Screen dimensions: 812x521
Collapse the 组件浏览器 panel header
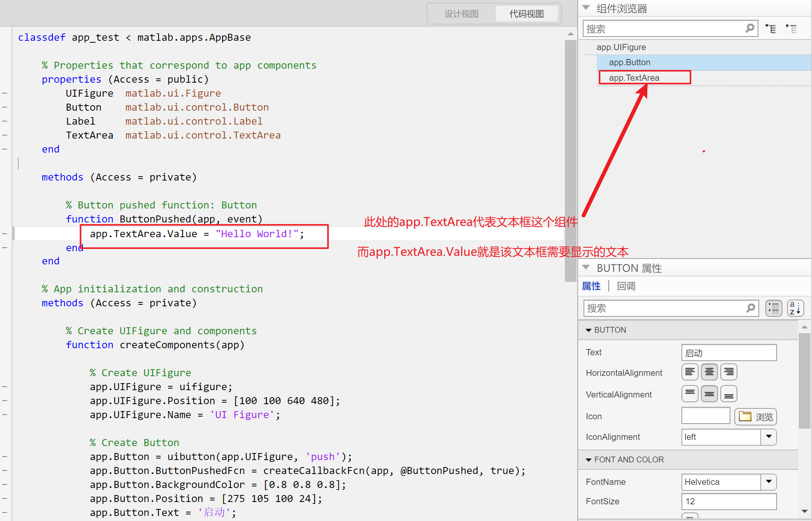[586, 7]
